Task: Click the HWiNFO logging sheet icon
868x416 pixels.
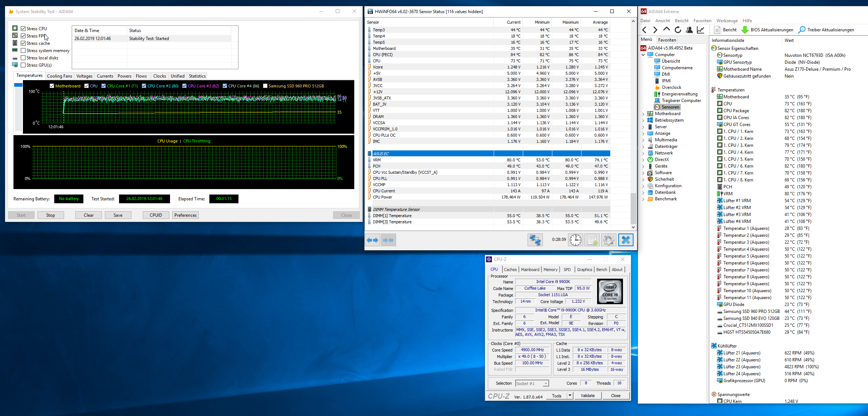Action: click(x=592, y=240)
